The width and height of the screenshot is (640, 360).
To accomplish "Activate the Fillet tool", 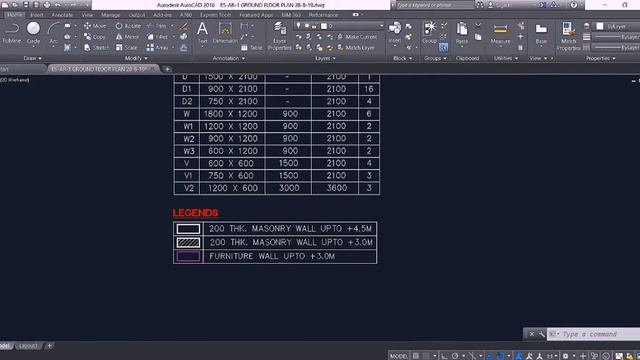I will [158, 37].
